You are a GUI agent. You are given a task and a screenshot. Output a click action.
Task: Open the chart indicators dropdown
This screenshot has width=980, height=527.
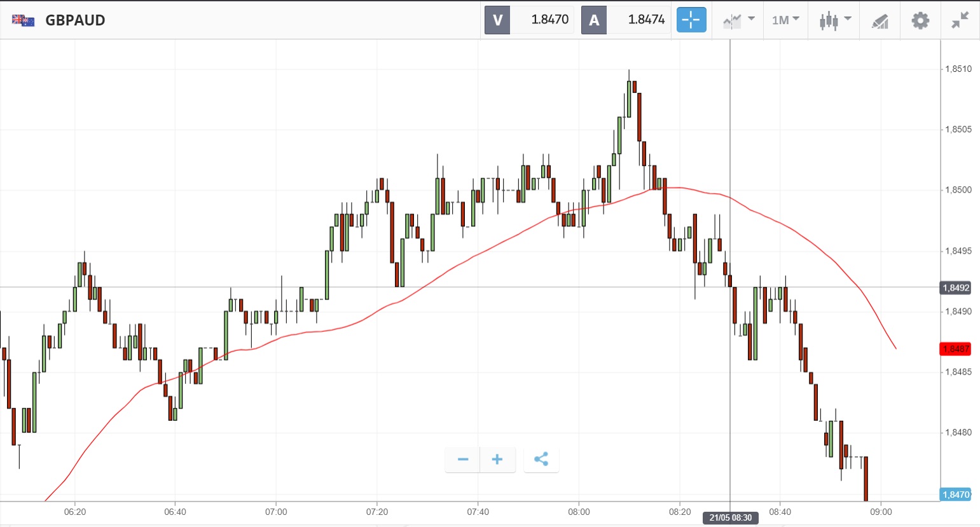[x=738, y=20]
